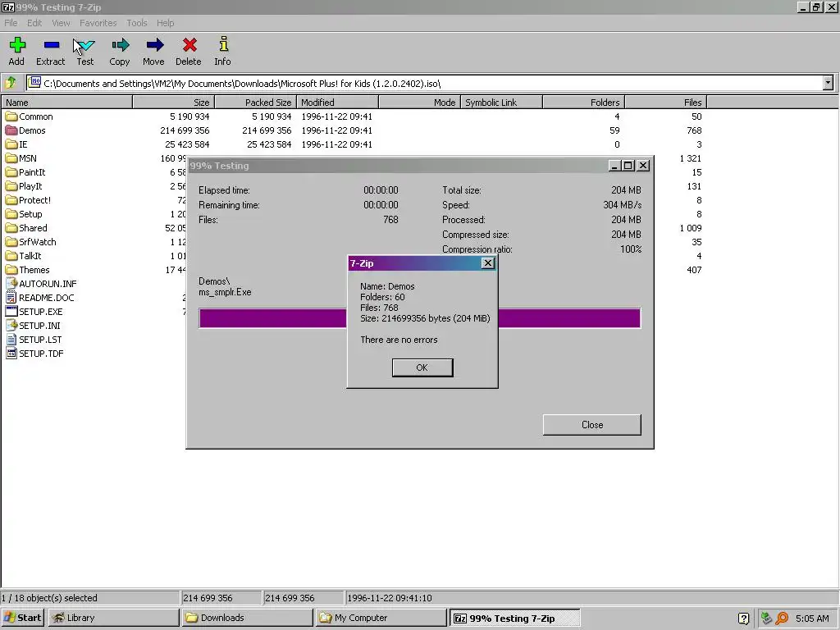
Task: Click the tray network connection icon
Action: 767,619
